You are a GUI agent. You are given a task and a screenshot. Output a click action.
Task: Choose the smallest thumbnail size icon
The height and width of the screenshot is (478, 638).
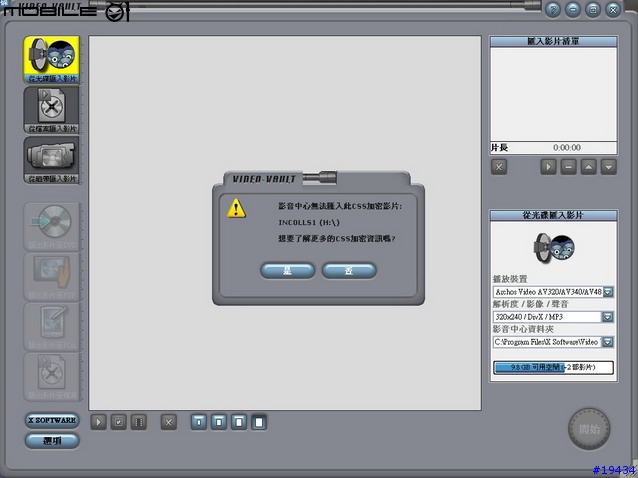point(199,422)
